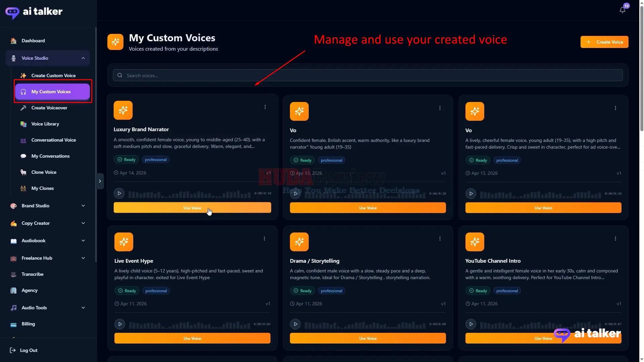Select Voice Library in the sidebar
The image size is (644, 362).
52,124
